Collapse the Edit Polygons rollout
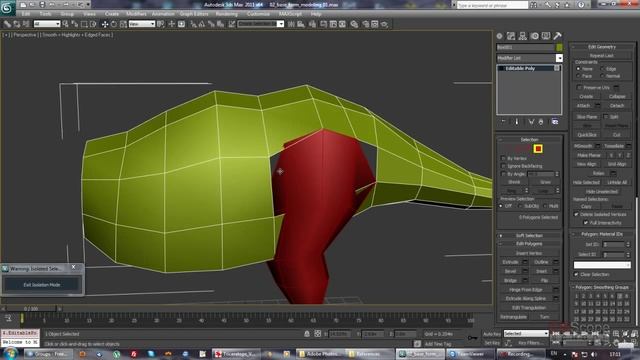 coord(529,244)
